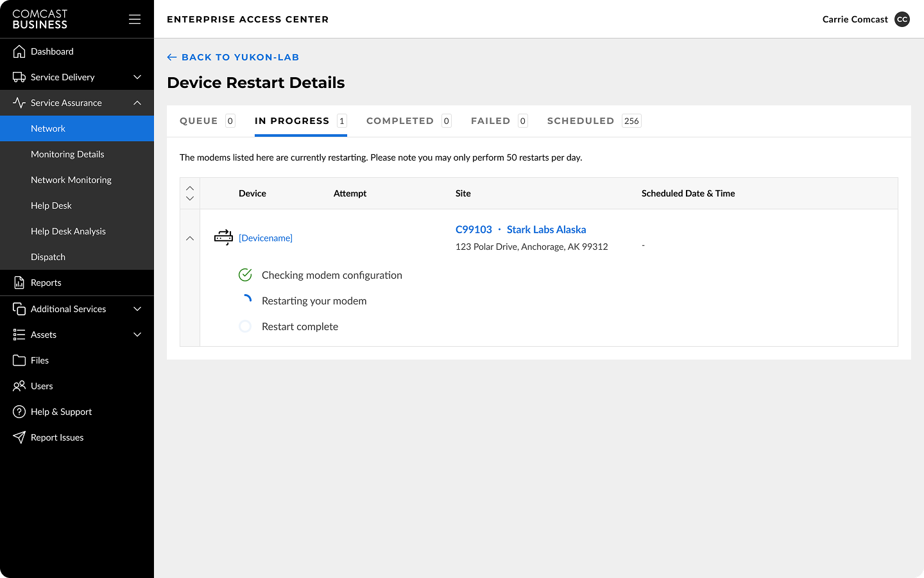Click the Report Issues paper plane icon
Image resolution: width=924 pixels, height=578 pixels.
tap(19, 437)
